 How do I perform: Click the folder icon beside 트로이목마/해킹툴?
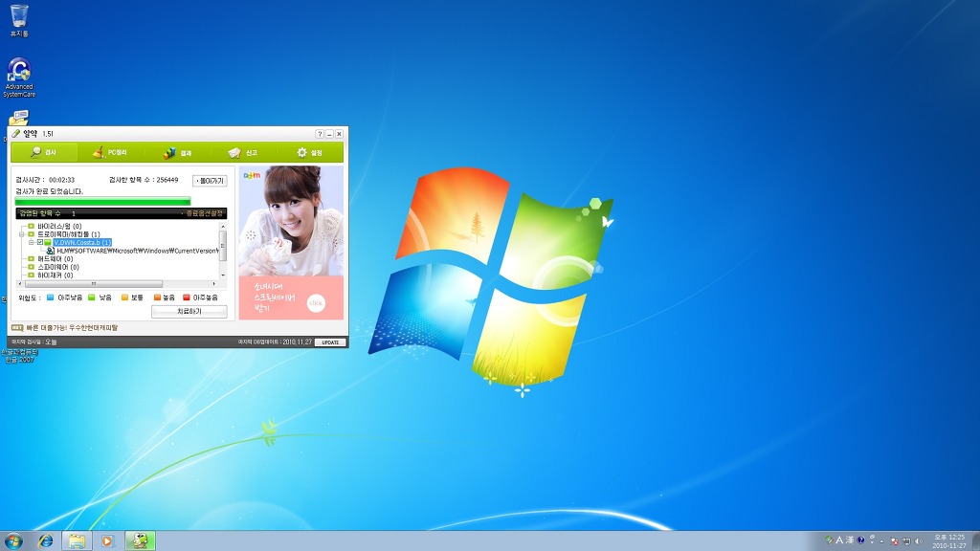tap(32, 234)
